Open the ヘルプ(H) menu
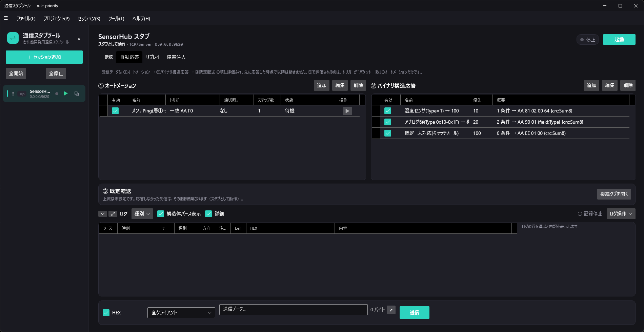Screen dimensions: 644x332 (141, 19)
